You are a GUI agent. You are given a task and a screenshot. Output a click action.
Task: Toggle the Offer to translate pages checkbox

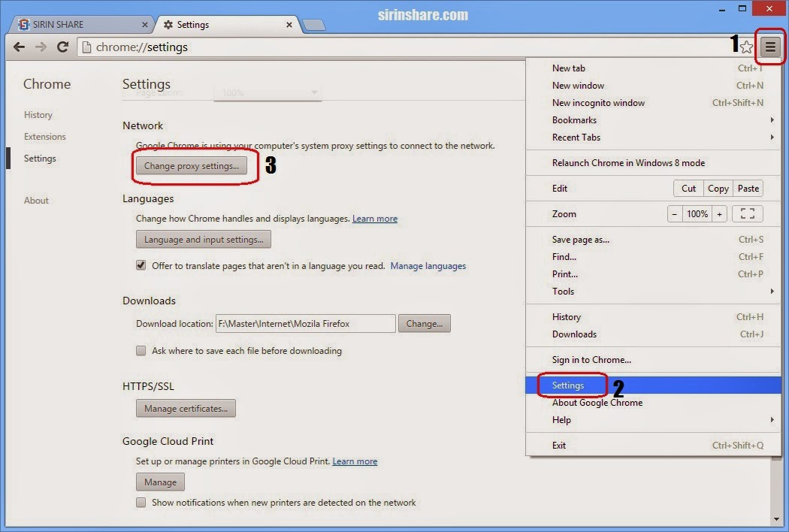click(141, 265)
